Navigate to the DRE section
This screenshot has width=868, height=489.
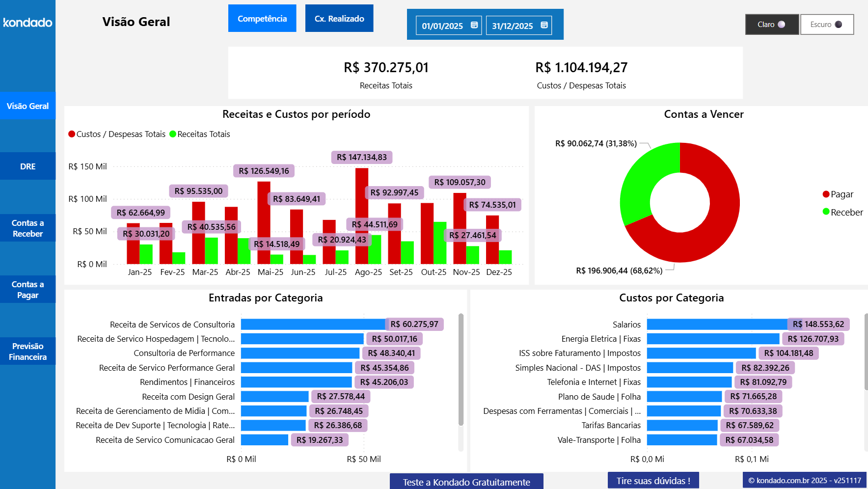click(x=27, y=166)
